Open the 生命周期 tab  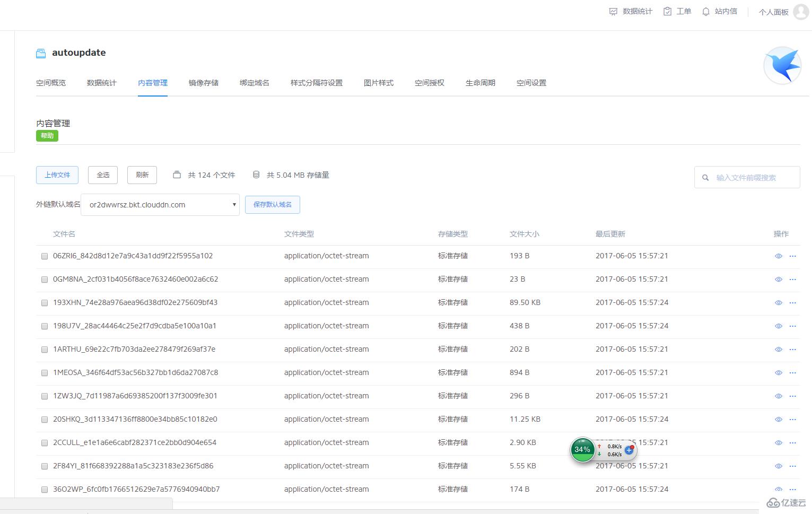click(481, 83)
